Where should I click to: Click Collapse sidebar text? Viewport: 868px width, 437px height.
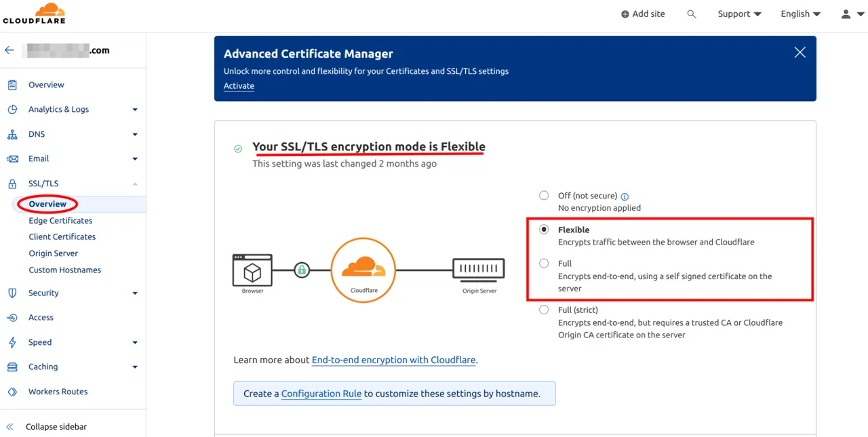pyautogui.click(x=56, y=427)
